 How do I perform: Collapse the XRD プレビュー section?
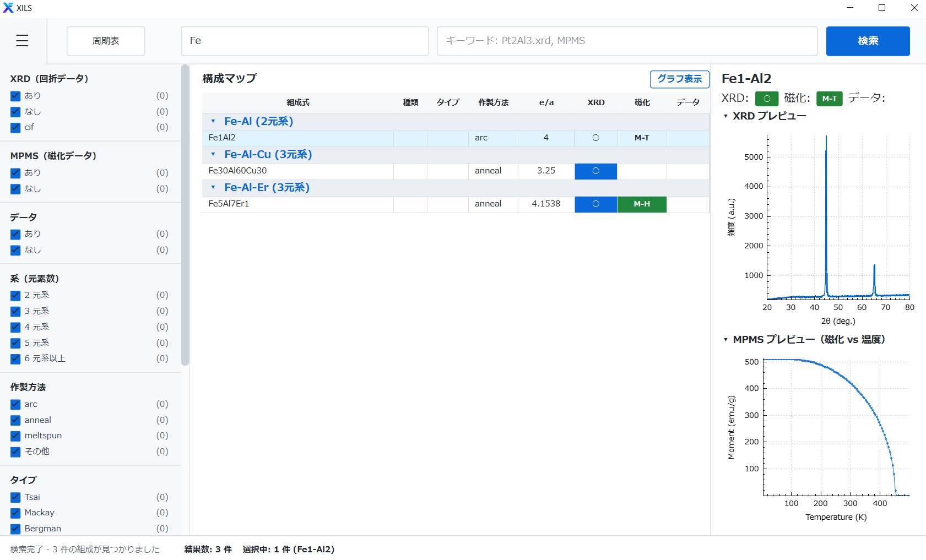725,116
